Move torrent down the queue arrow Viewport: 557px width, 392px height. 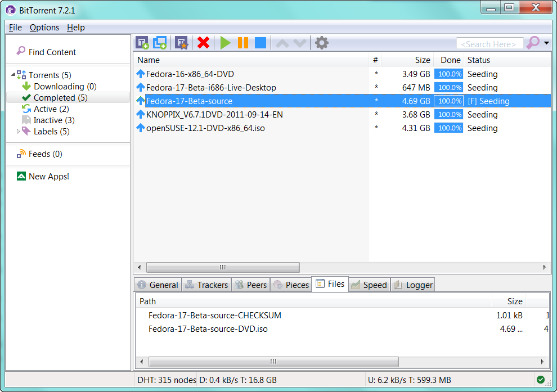tap(300, 43)
